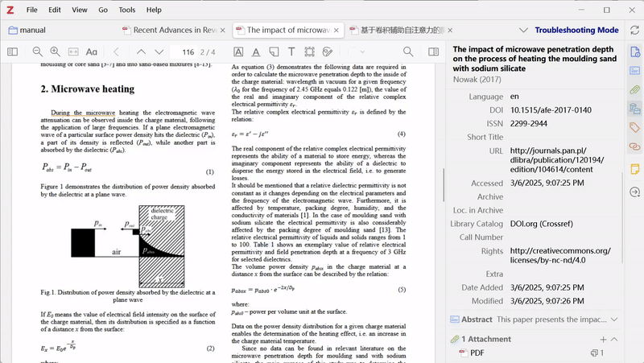
Task: Jump to Tags section in side nav
Action: coord(635,128)
